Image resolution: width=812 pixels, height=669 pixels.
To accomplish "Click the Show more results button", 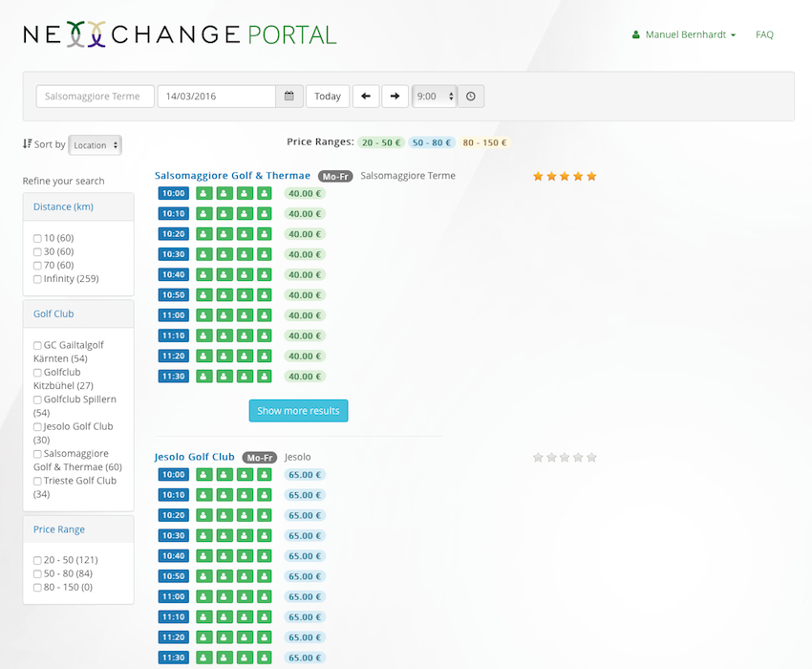I will [x=298, y=411].
